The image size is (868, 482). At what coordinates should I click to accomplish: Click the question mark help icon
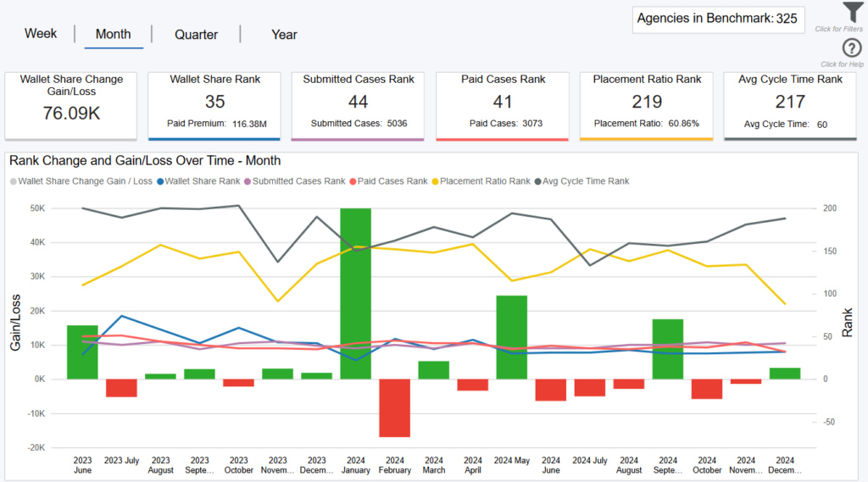tap(851, 48)
